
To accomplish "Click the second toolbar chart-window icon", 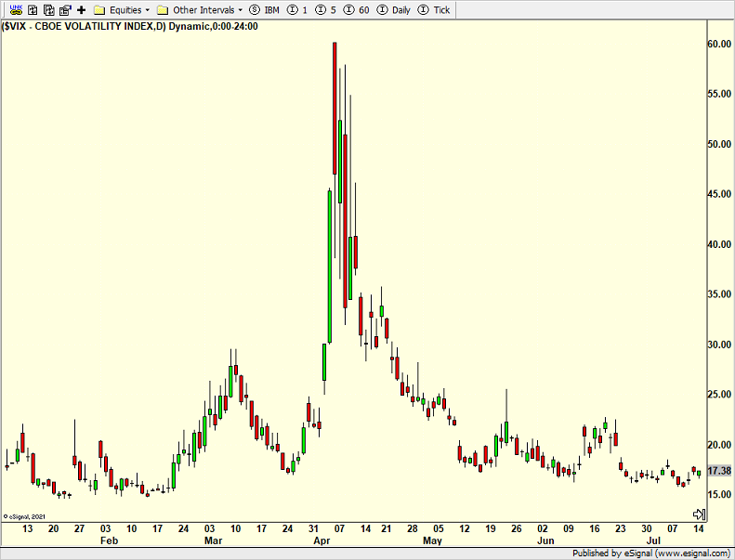I will pyautogui.click(x=33, y=10).
